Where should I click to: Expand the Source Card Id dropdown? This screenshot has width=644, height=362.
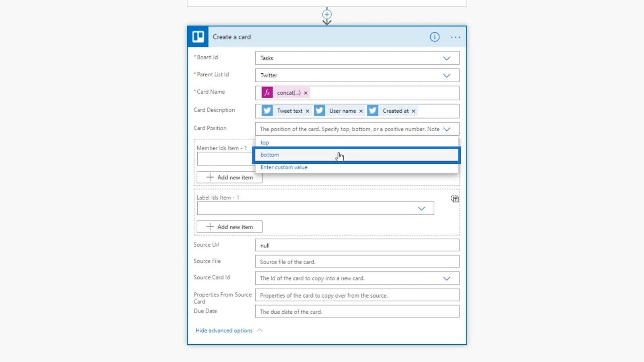(x=446, y=278)
